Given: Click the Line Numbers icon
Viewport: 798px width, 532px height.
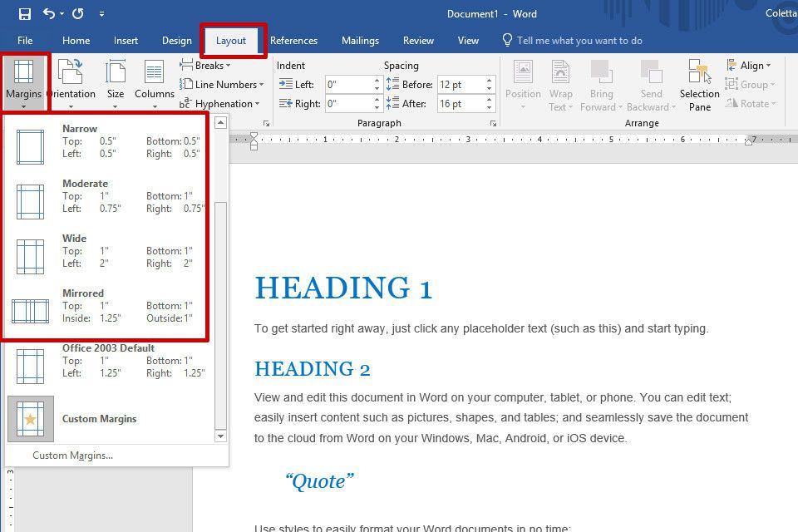Looking at the screenshot, I should click(x=186, y=85).
